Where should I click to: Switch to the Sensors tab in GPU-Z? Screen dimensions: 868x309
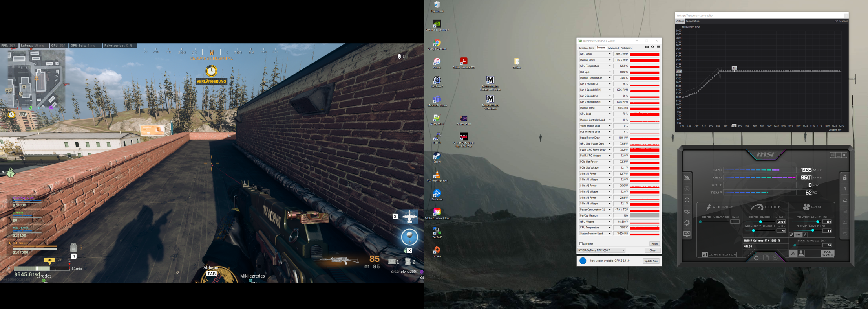click(x=601, y=48)
